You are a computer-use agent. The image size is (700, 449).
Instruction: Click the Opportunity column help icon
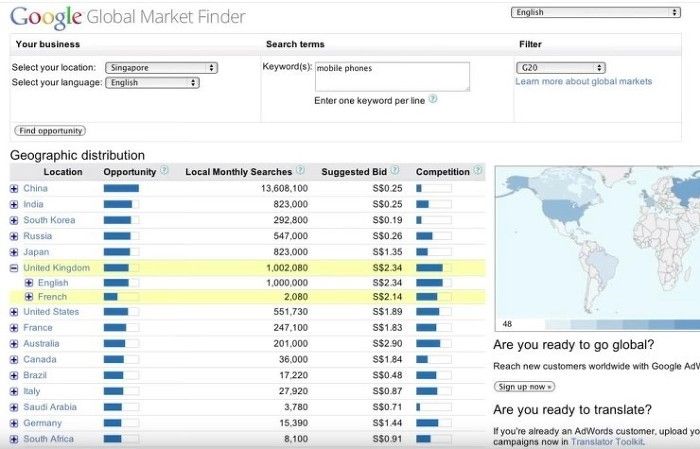click(165, 170)
